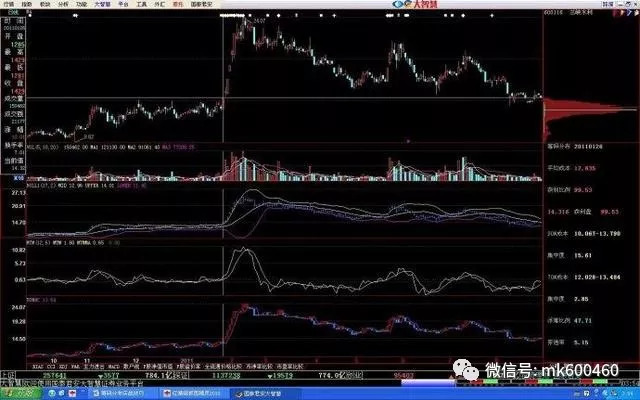Click the 日线 period label at top-left
640x400 pixels.
[x=10, y=19]
